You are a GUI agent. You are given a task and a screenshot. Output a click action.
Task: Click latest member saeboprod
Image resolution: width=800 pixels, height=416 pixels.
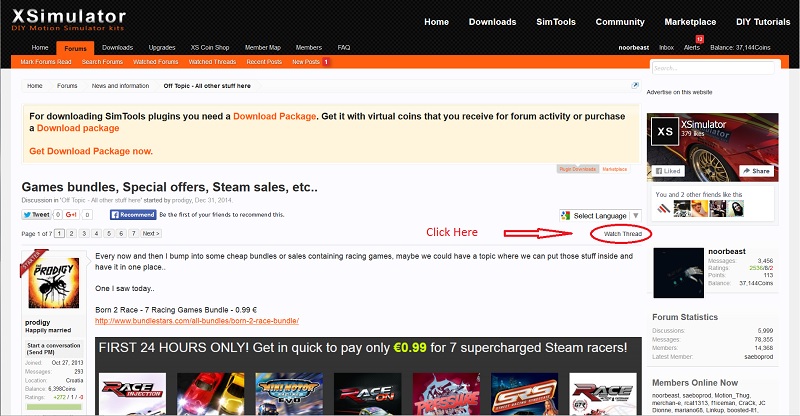[758, 357]
